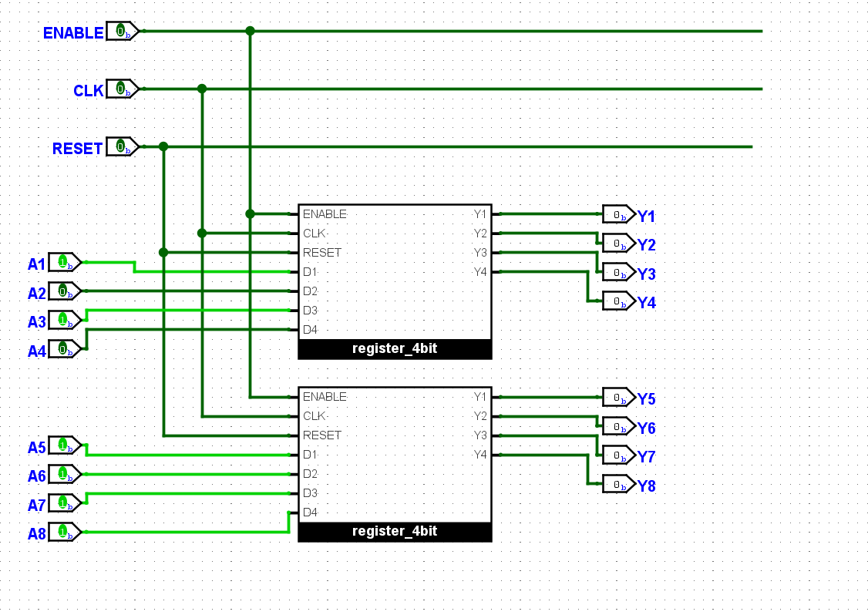Image resolution: width=868 pixels, height=615 pixels.
Task: Select the lower register_4bit subcircuit label
Action: pos(395,532)
